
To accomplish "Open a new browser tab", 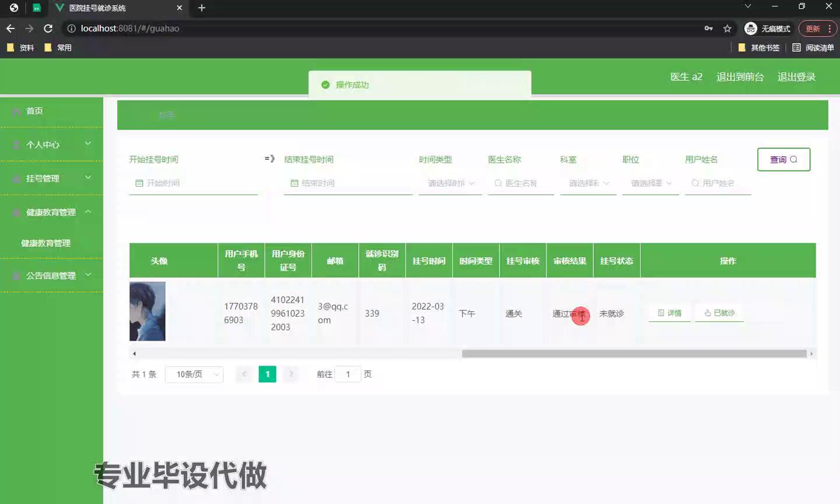I will point(202,8).
